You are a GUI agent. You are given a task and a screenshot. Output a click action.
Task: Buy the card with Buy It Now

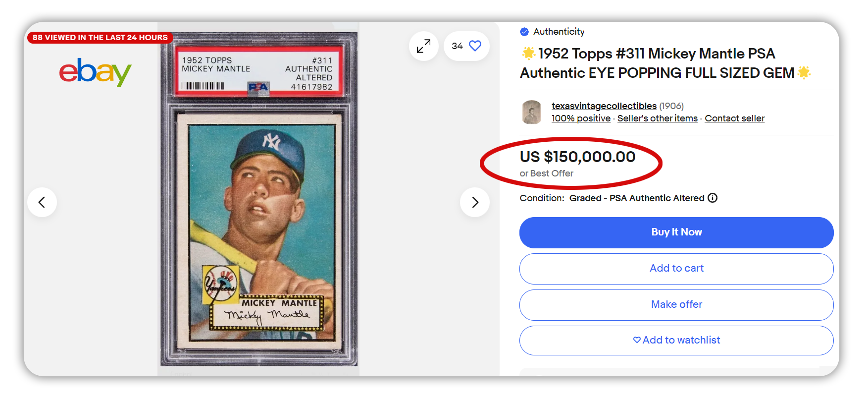tap(676, 232)
